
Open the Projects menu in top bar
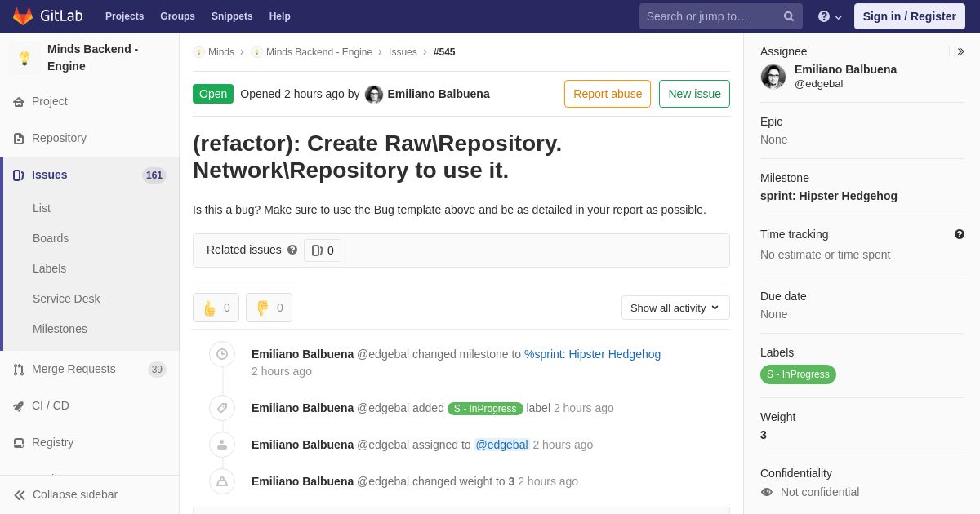click(124, 16)
